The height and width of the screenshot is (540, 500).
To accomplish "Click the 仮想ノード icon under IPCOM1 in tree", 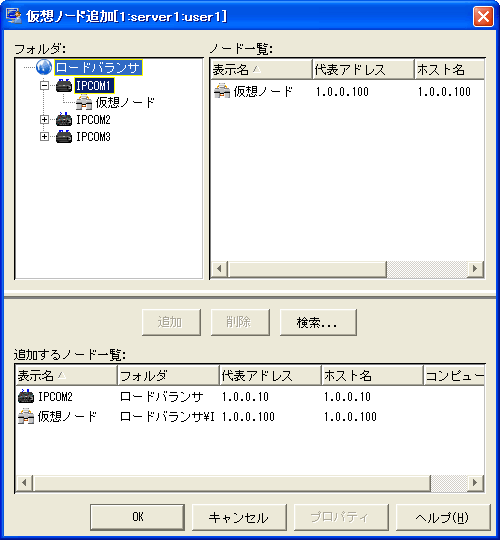I will (x=84, y=102).
